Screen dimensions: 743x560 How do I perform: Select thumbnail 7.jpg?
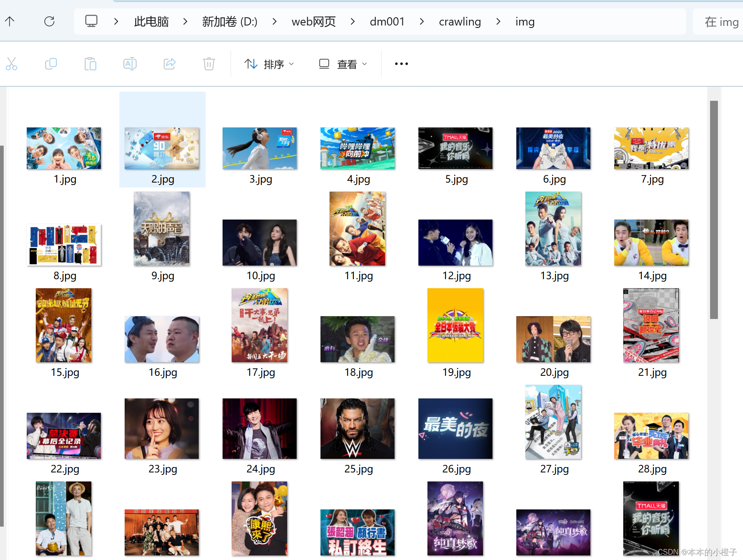click(x=651, y=148)
